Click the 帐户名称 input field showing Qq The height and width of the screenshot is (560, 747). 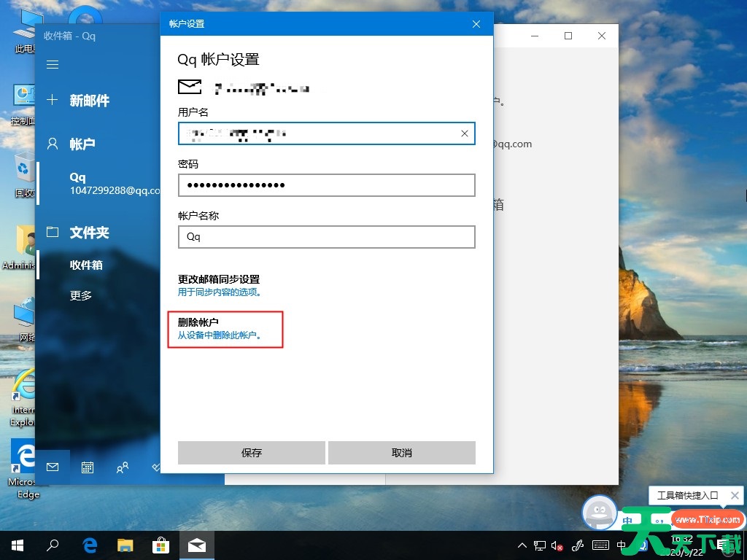click(326, 237)
